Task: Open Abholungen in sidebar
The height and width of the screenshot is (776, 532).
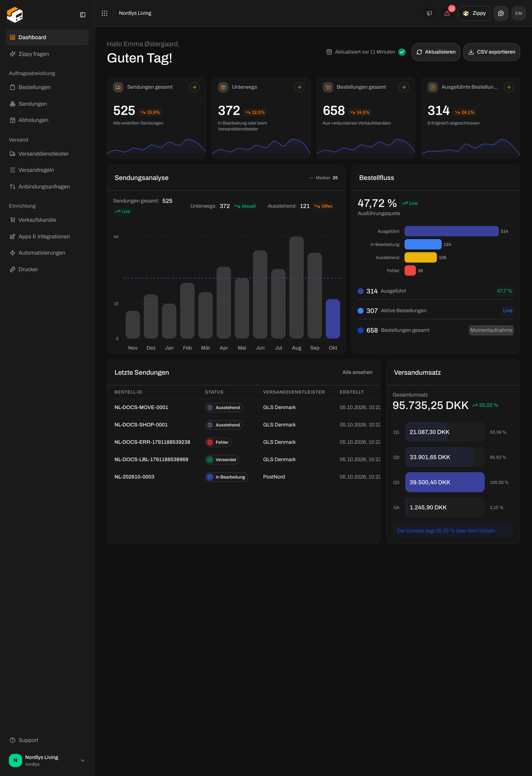Action: tap(47, 120)
